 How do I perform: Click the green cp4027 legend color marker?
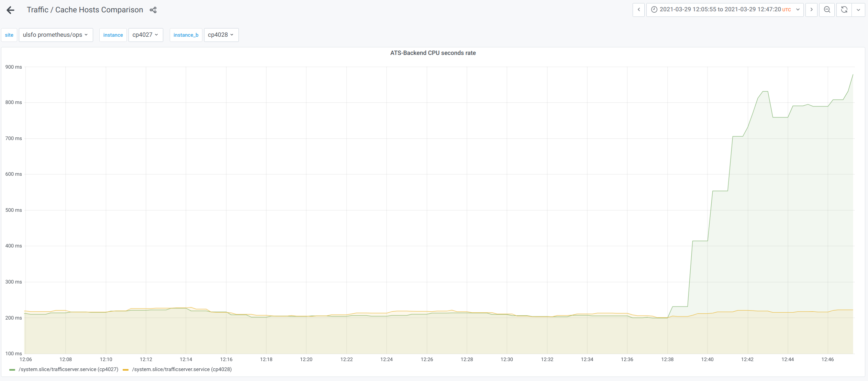(12, 369)
